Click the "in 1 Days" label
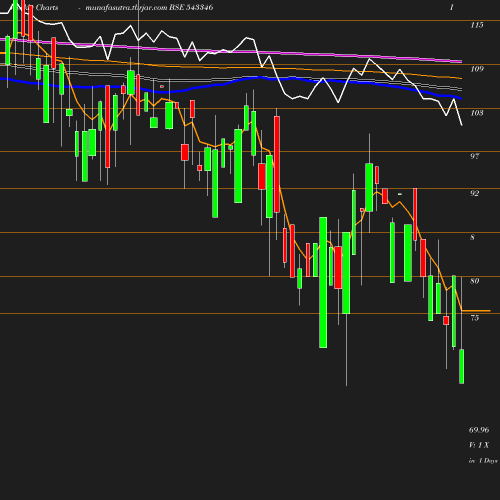The image size is (500, 500). click(483, 461)
